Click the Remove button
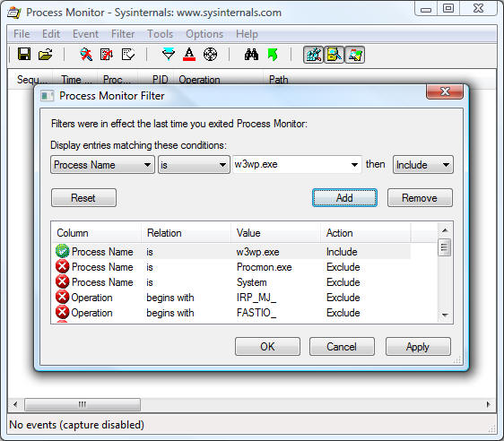The image size is (504, 441). pyautogui.click(x=420, y=197)
